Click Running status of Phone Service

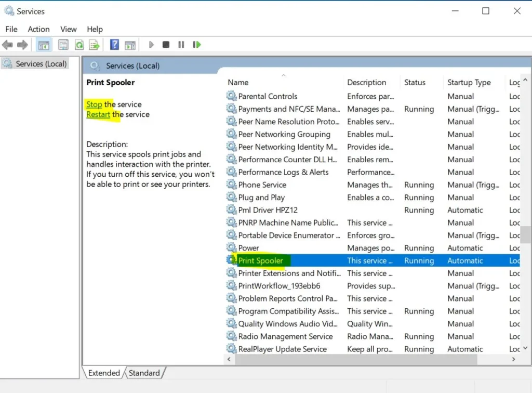(419, 185)
